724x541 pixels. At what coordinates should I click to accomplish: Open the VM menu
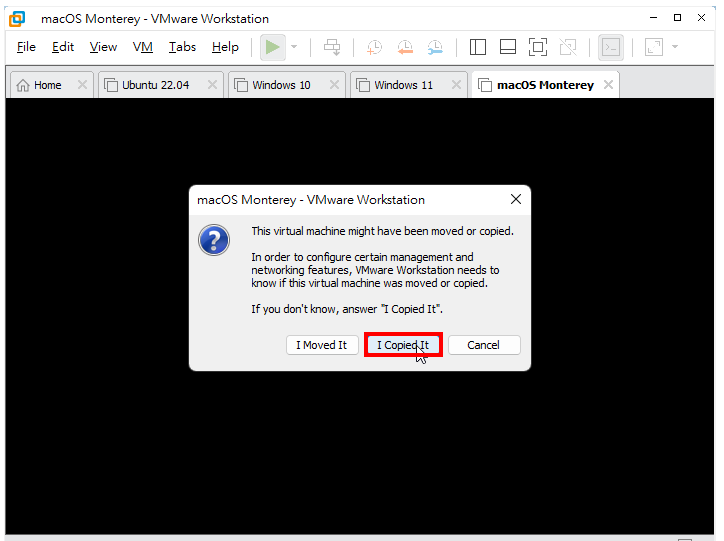pyautogui.click(x=143, y=47)
